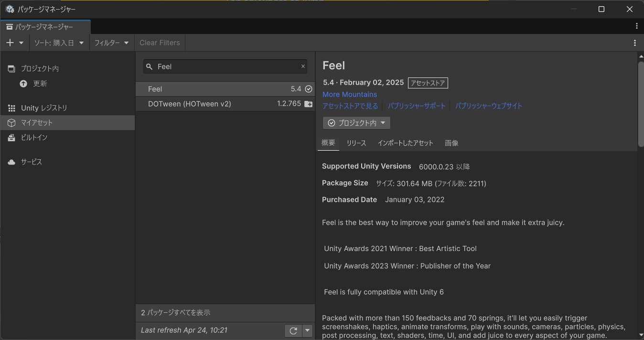This screenshot has height=340, width=644.
Task: Open パブリッシャーサポート link
Action: coord(417,106)
